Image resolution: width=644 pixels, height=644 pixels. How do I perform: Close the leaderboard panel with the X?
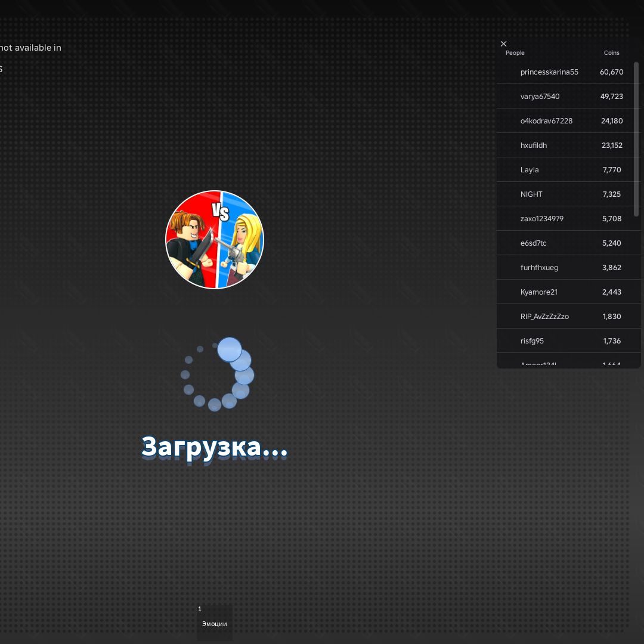click(x=503, y=44)
